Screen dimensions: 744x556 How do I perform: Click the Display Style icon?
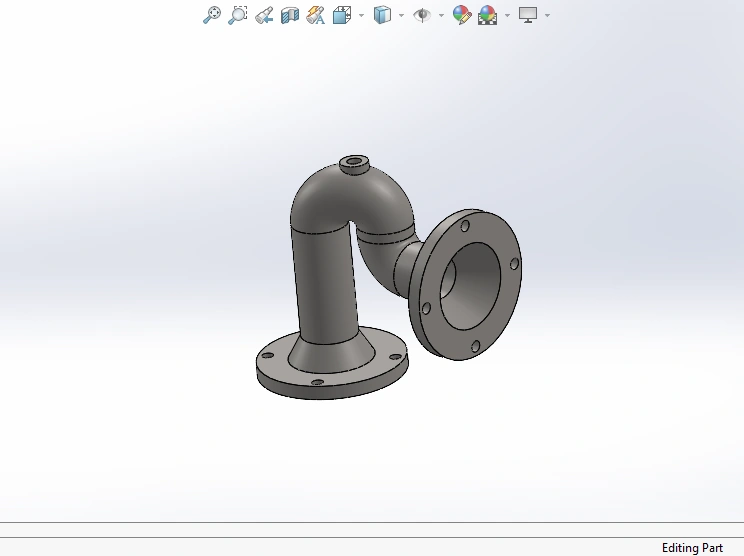(382, 15)
